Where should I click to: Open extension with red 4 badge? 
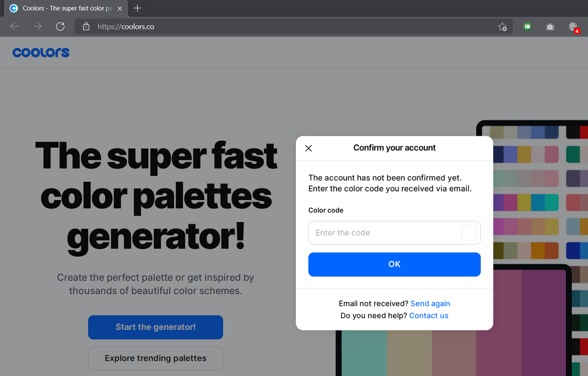point(573,27)
